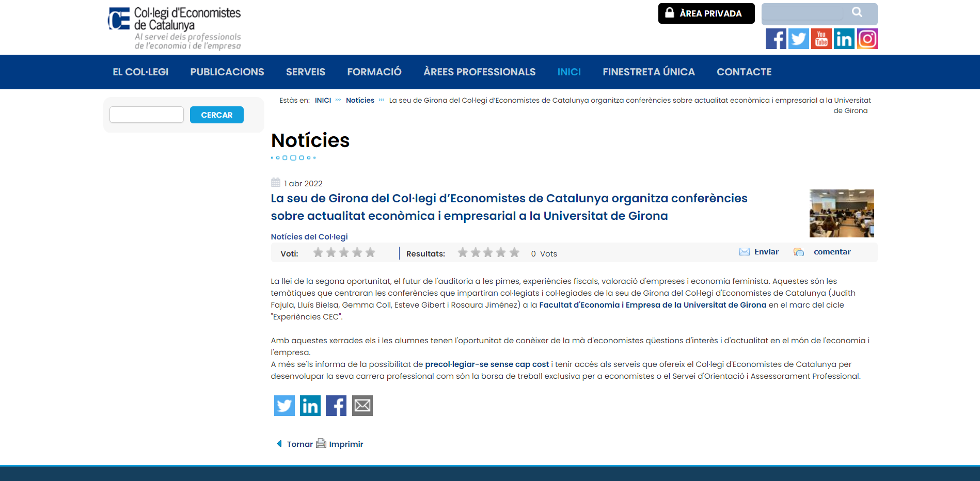Open the Formació menu
980x481 pixels.
[x=374, y=72]
